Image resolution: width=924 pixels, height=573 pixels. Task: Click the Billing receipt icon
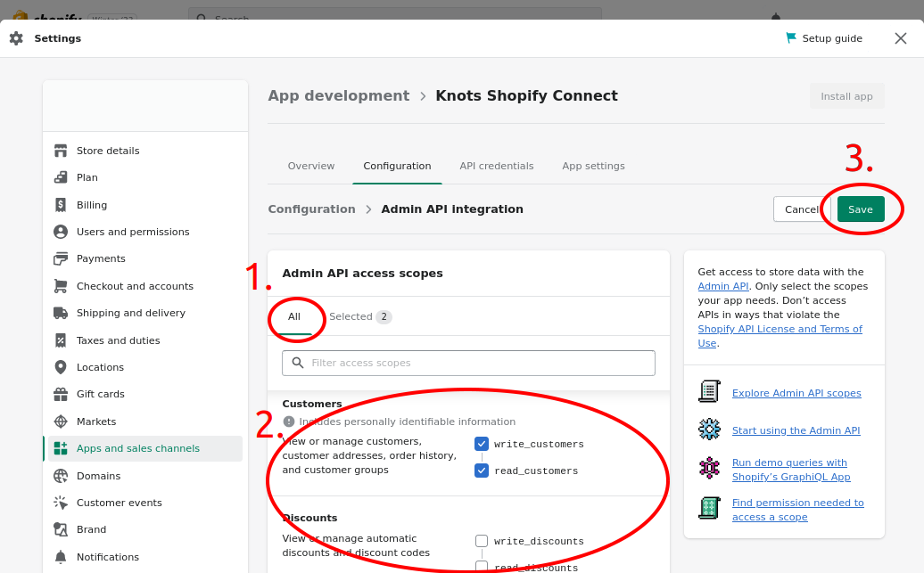61,205
